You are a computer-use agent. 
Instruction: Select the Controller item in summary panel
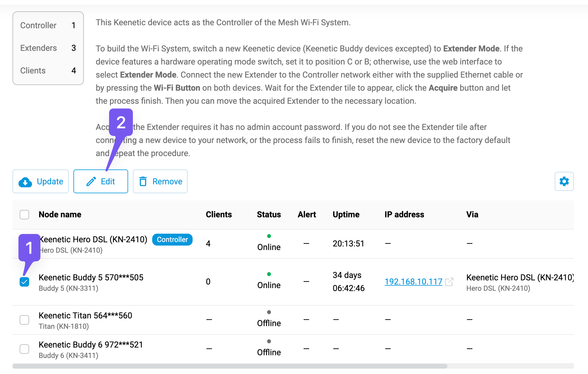tap(38, 26)
